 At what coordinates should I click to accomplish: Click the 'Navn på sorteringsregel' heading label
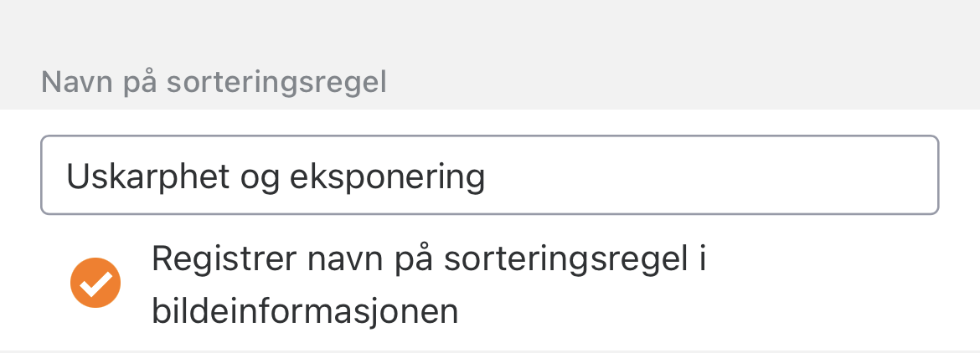[x=214, y=83]
